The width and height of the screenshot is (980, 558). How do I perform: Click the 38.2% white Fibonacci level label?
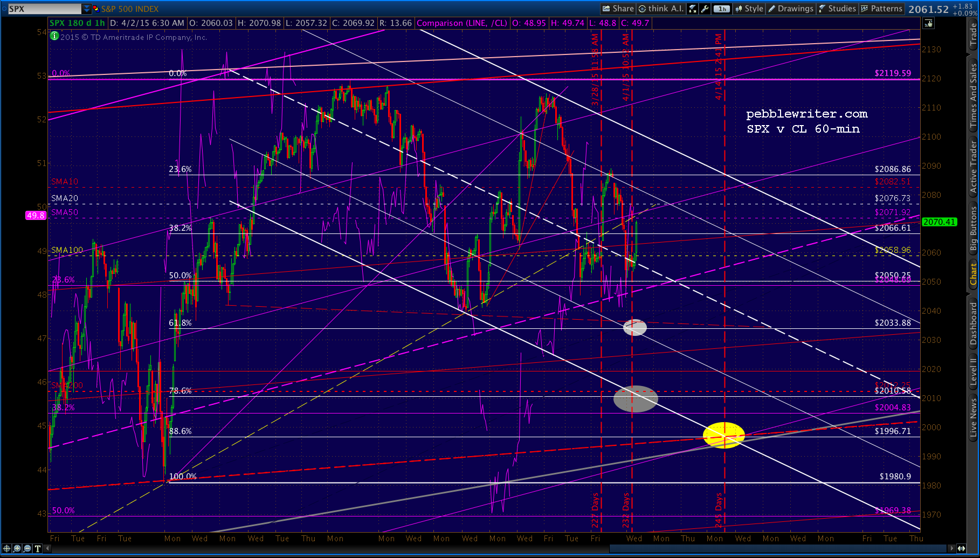[x=181, y=228]
